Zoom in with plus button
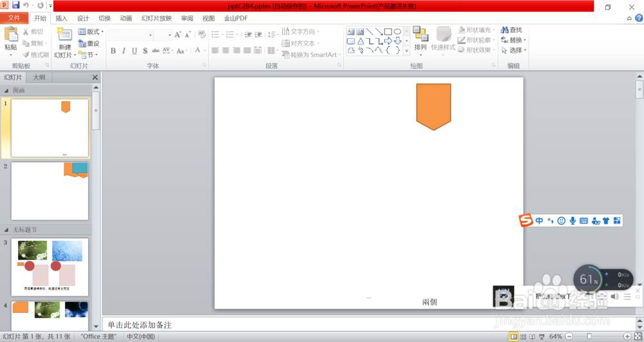644x342 pixels. [627, 337]
